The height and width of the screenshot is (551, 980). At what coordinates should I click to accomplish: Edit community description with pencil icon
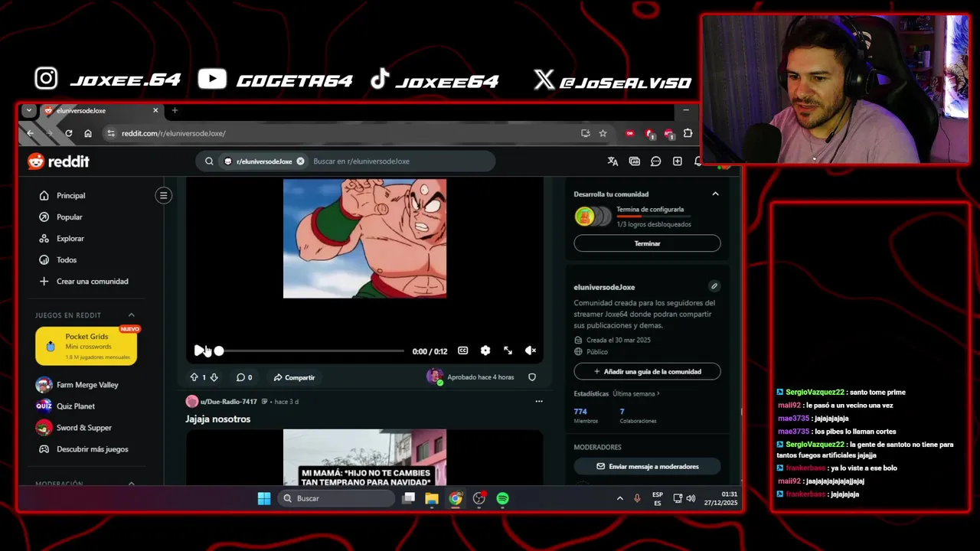coord(714,286)
